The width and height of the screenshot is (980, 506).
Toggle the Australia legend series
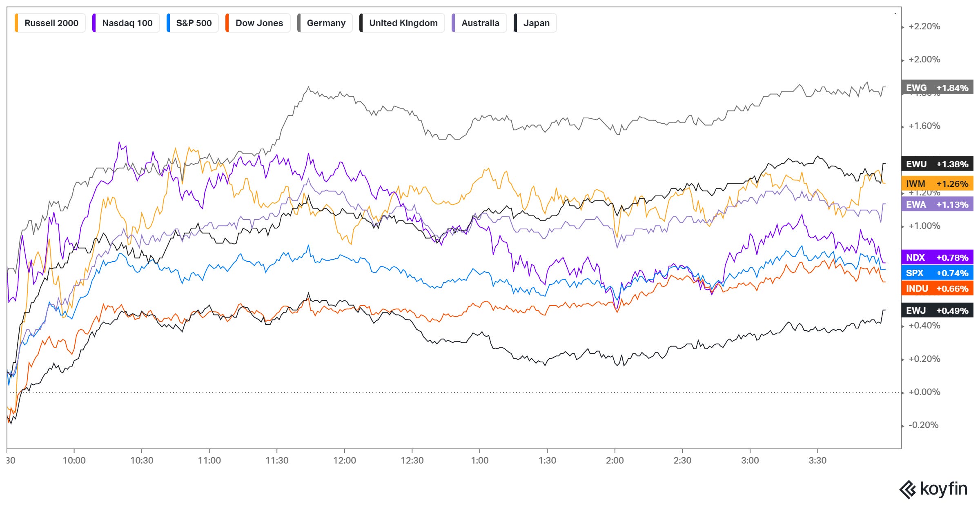click(x=479, y=23)
